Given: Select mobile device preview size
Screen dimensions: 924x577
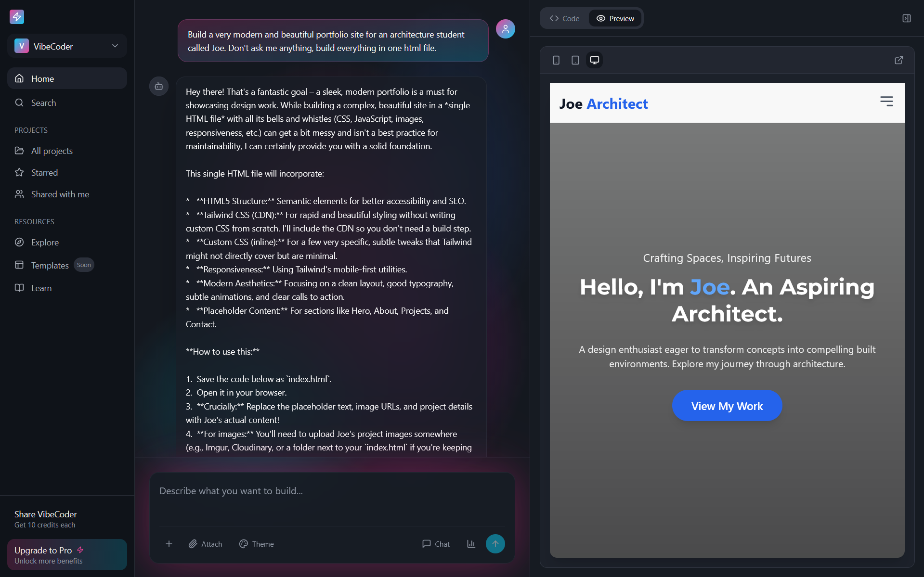Looking at the screenshot, I should point(556,60).
